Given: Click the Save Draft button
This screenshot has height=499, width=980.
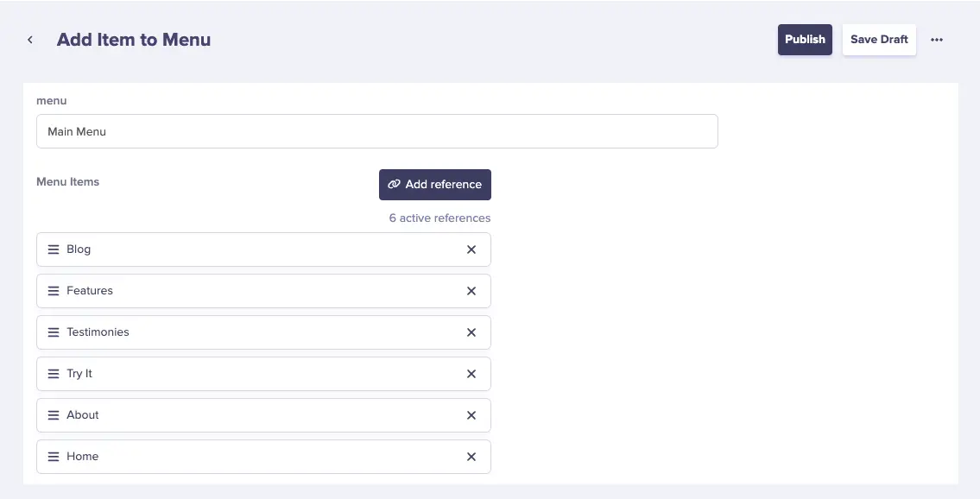Looking at the screenshot, I should [x=879, y=40].
